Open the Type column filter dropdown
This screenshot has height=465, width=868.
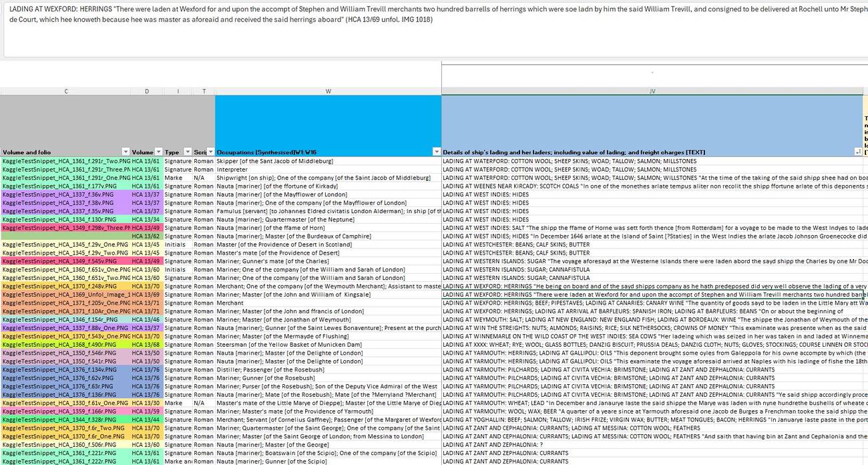[x=188, y=152]
